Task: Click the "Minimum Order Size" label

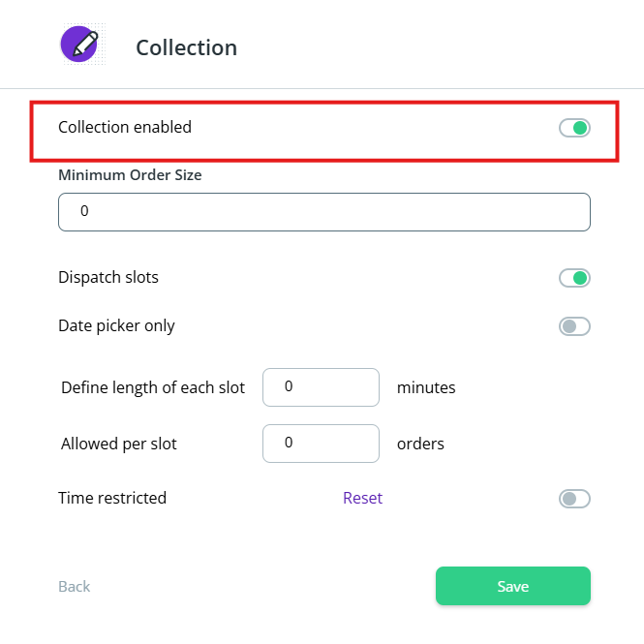Action: tap(130, 175)
